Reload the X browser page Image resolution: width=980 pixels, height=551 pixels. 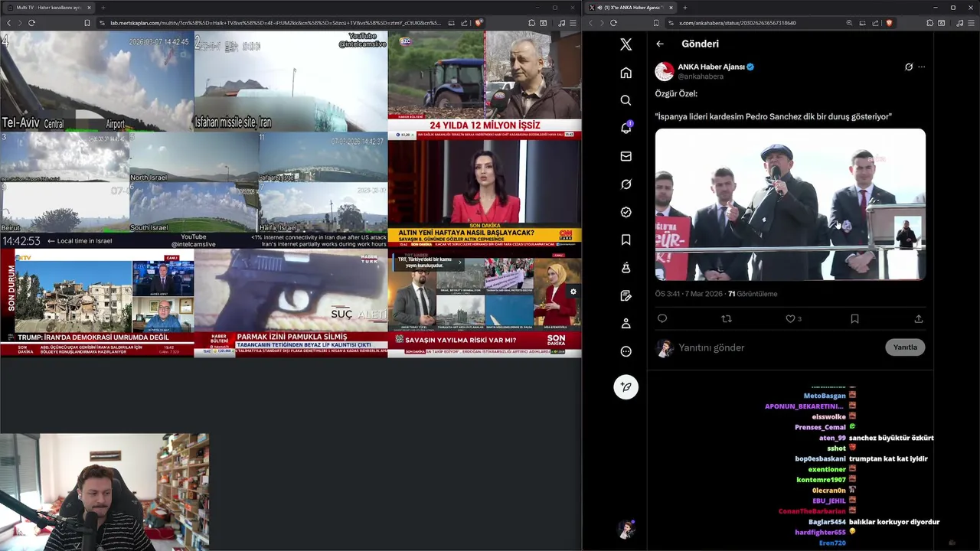[x=613, y=23]
